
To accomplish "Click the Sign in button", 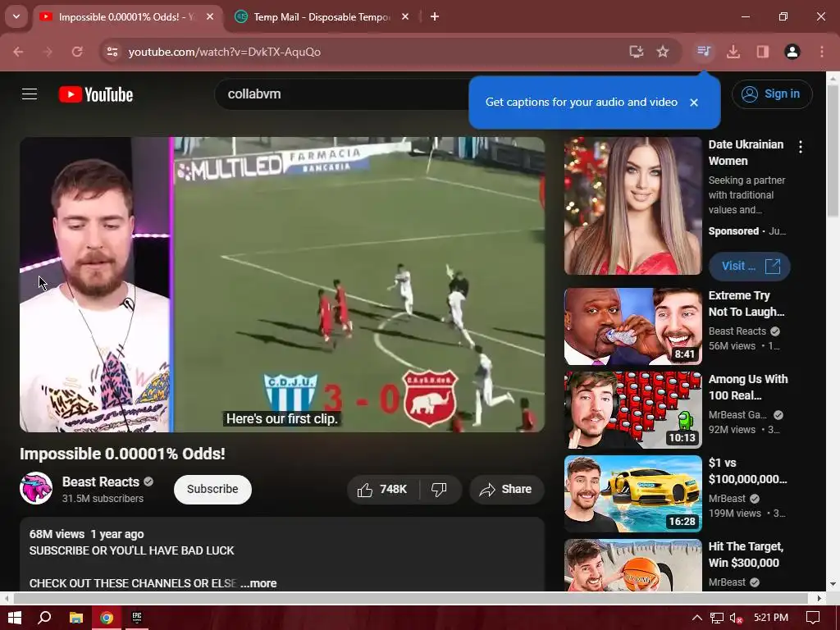I will 772,94.
